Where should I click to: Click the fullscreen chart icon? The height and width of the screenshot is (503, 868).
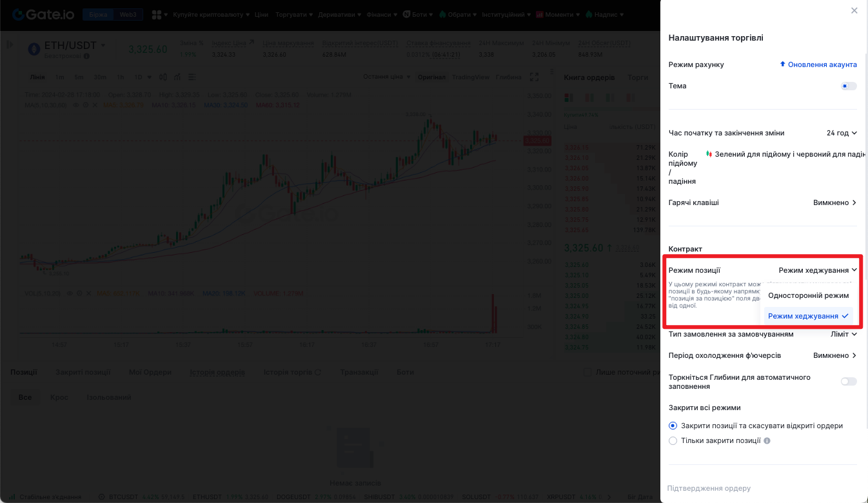point(534,77)
